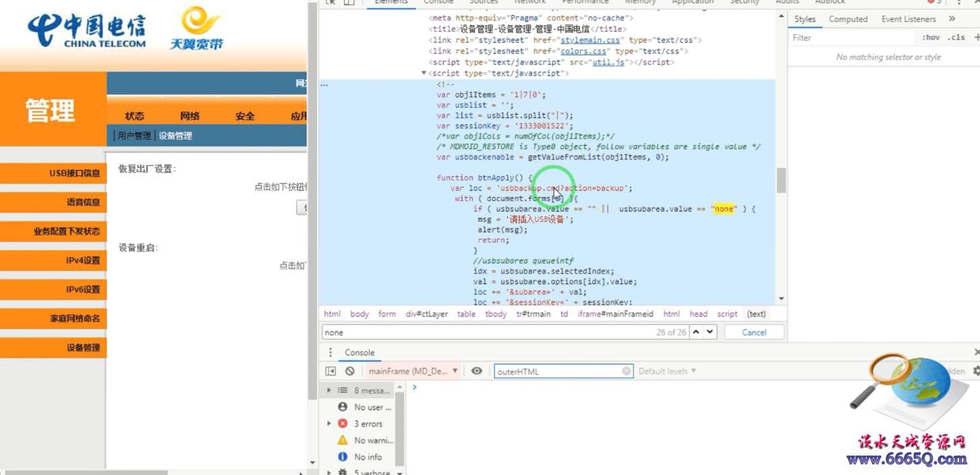
Task: Open 家庭网络命名 in the sidebar
Action: click(x=53, y=318)
